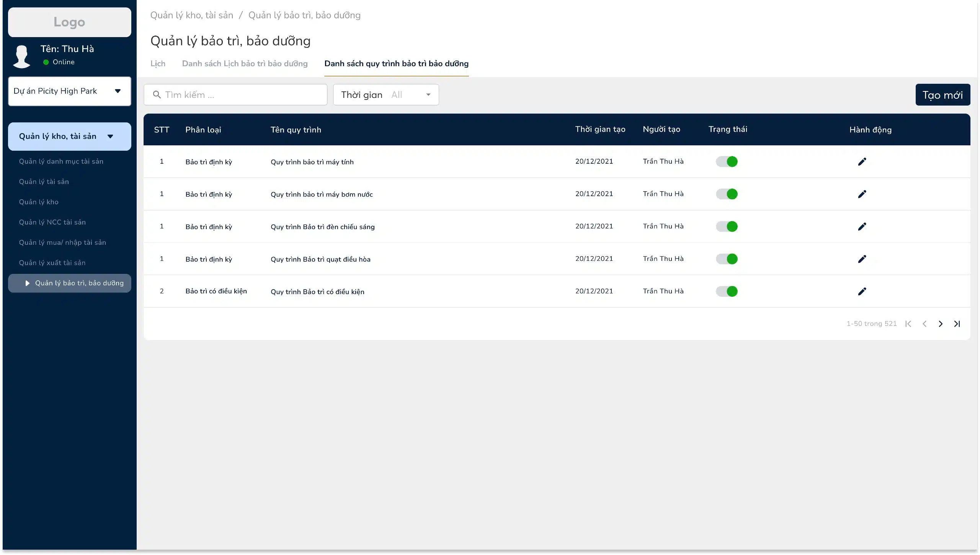Click the 'Phân loại' column header
Viewport: 980px width, 555px height.
point(203,130)
